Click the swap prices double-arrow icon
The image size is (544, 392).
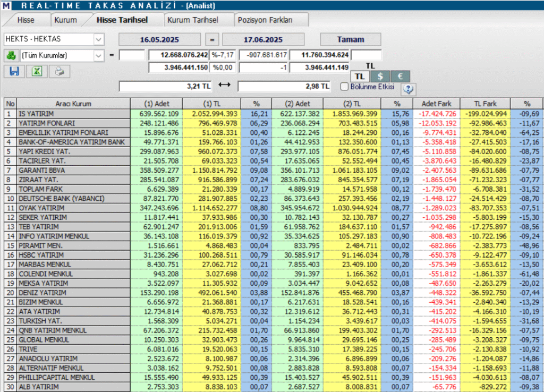pyautogui.click(x=225, y=84)
